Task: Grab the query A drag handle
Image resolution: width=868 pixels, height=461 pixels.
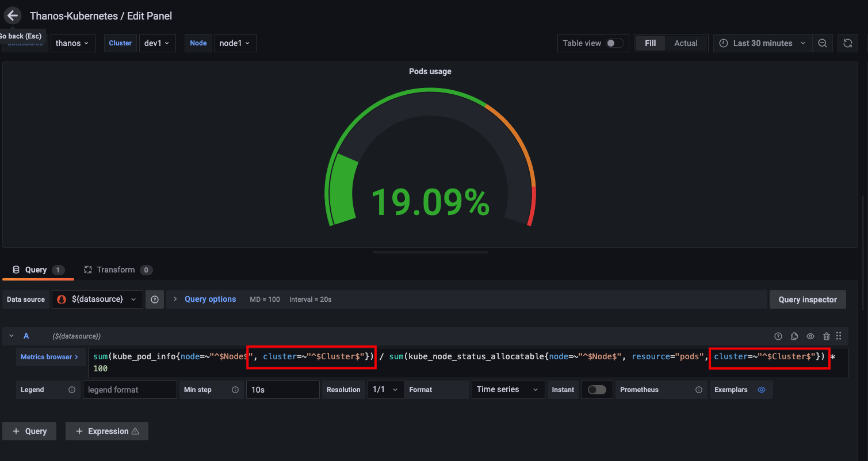Action: pos(839,336)
